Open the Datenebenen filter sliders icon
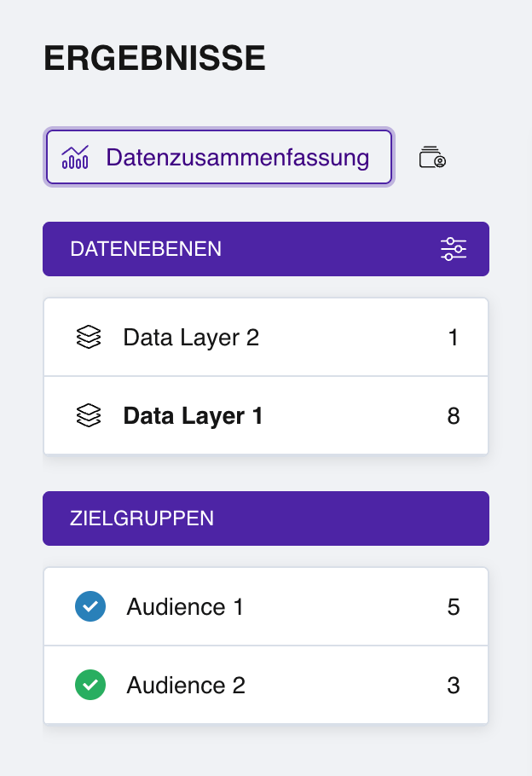532x776 pixels. click(x=454, y=249)
